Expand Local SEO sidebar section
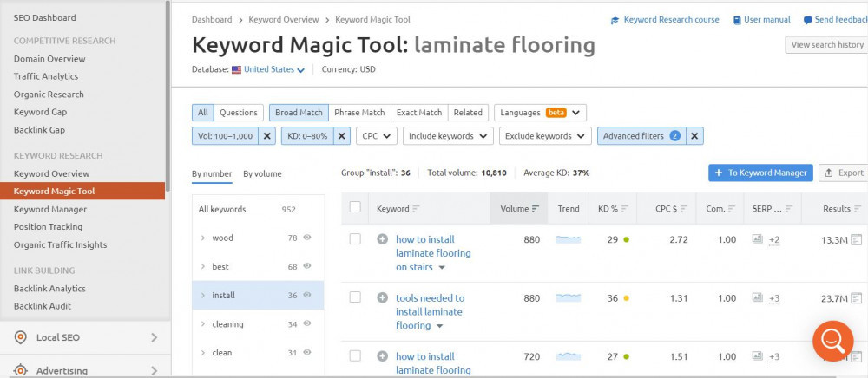 pos(154,337)
